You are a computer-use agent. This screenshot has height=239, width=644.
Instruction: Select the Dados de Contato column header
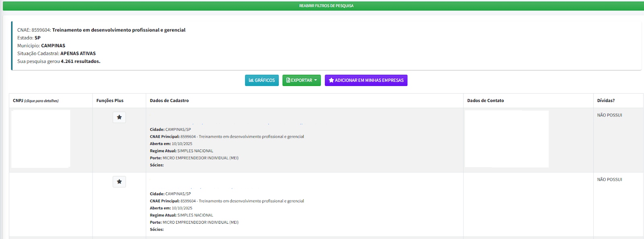pyautogui.click(x=485, y=101)
